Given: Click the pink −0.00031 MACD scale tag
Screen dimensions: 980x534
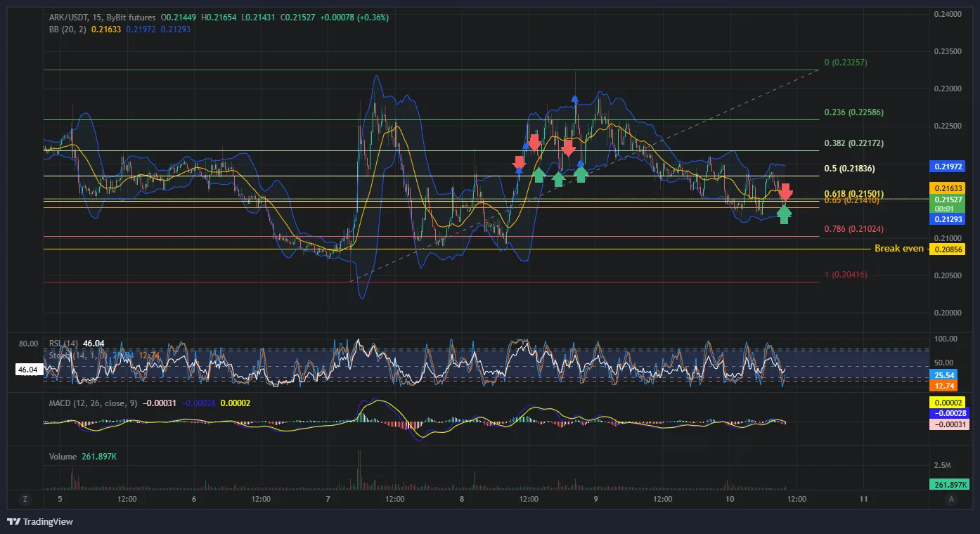Looking at the screenshot, I should click(949, 424).
